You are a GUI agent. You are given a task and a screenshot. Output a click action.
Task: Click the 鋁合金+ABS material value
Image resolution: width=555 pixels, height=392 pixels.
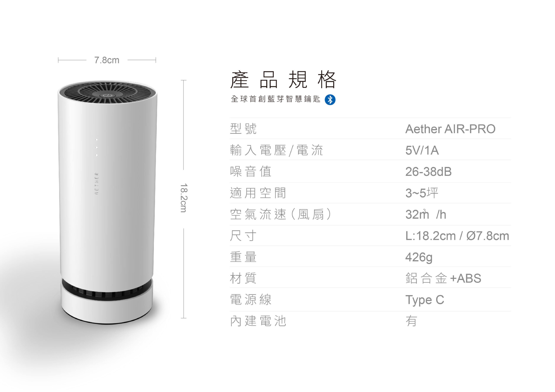pyautogui.click(x=443, y=278)
